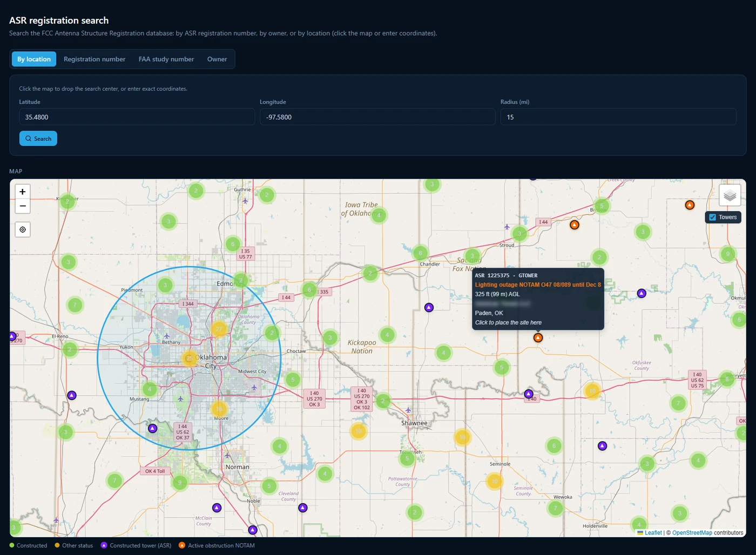The height and width of the screenshot is (555, 756).
Task: Open the map layers control icon
Action: point(730,195)
